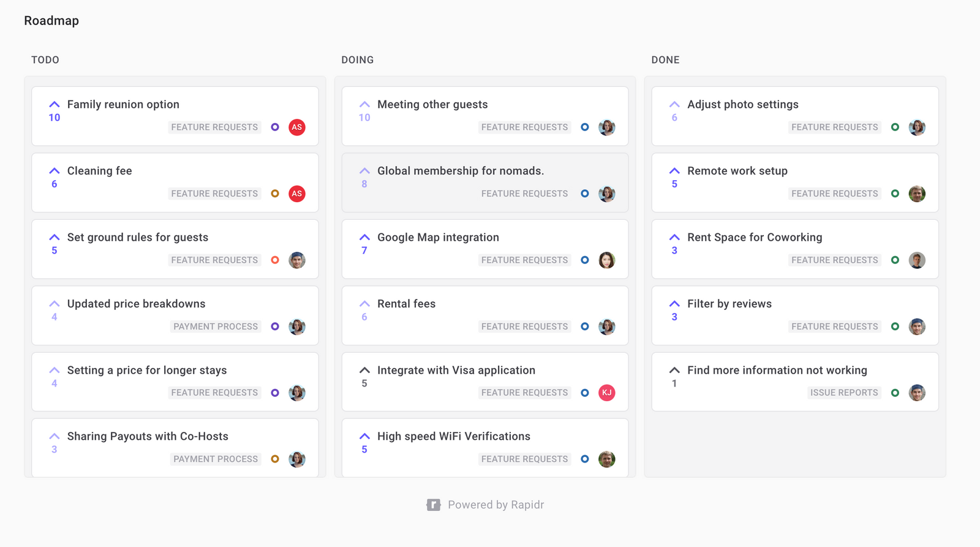Click the avatar on High speed WiFi Verifications
The width and height of the screenshot is (980, 547).
pos(607,459)
